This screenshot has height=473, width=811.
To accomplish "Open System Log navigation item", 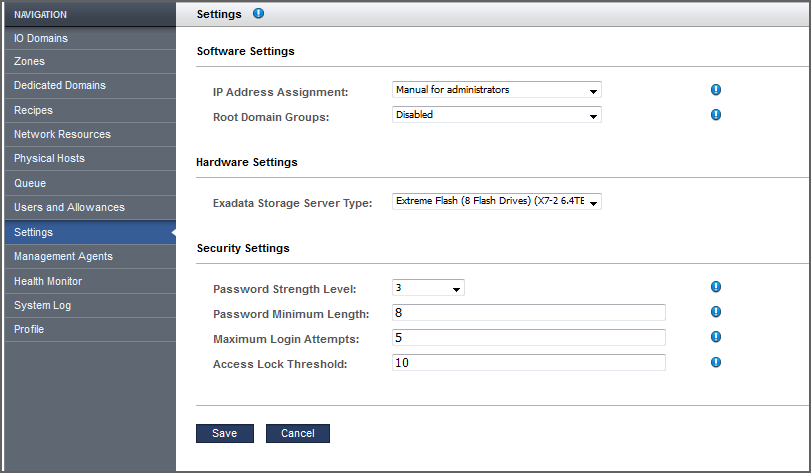I will pos(88,305).
